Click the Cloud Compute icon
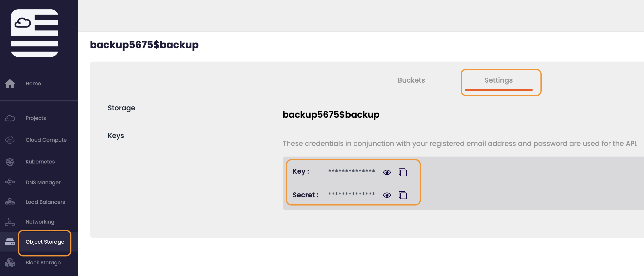 [10, 140]
